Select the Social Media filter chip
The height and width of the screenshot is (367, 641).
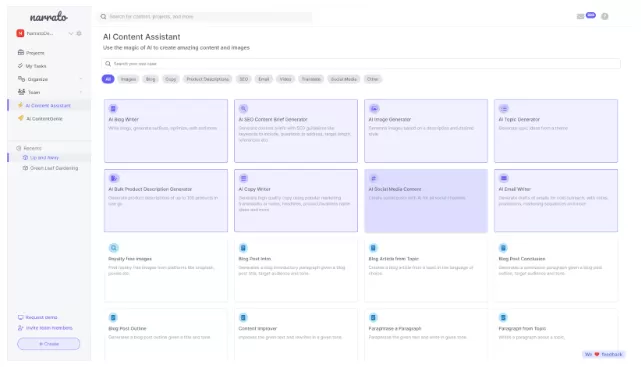[344, 79]
